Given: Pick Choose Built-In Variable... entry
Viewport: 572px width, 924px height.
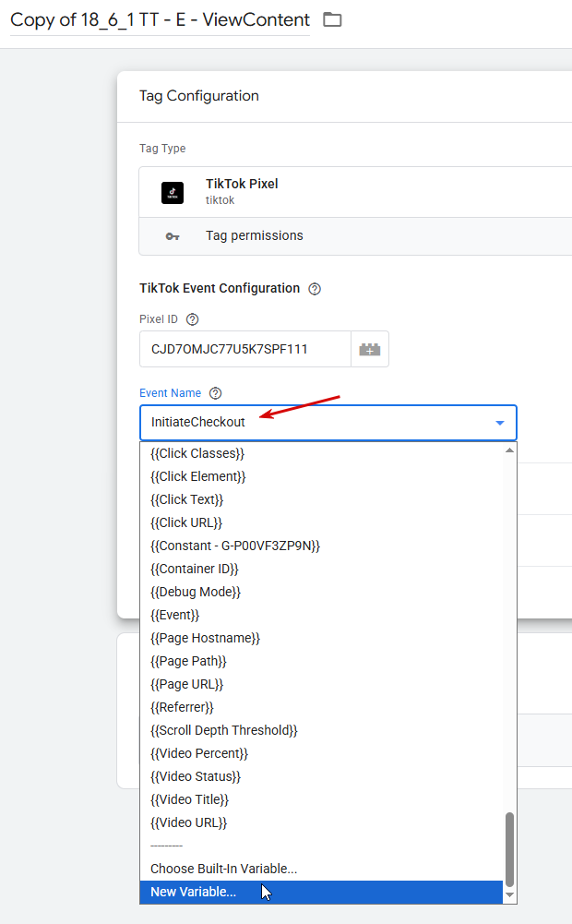Looking at the screenshot, I should click(223, 869).
